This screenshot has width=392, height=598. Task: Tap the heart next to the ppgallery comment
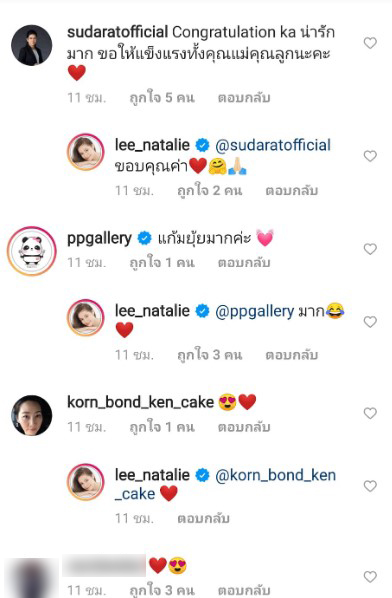pos(370,249)
